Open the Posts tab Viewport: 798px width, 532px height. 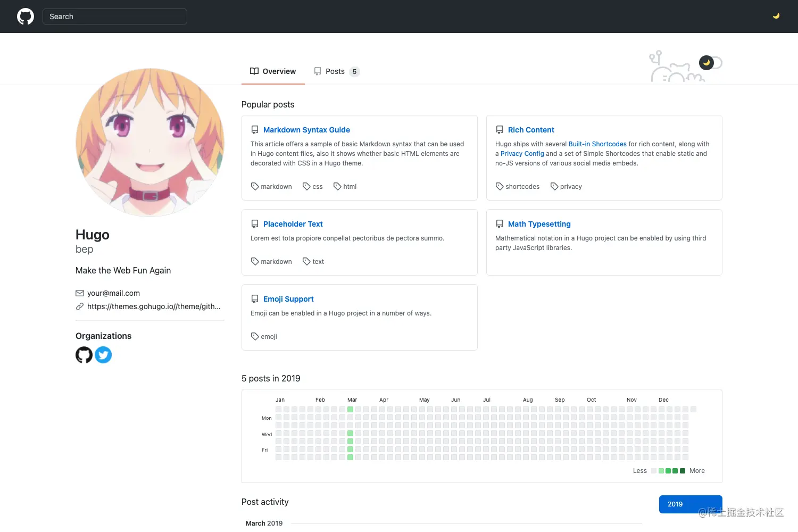tap(337, 71)
